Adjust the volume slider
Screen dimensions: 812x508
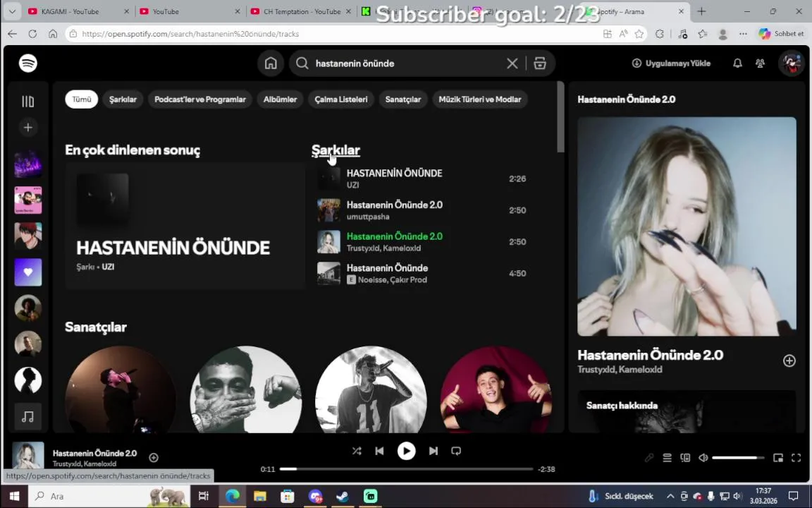[x=738, y=458]
